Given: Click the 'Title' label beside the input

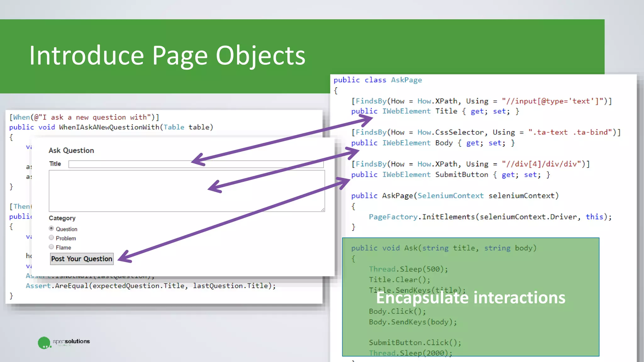Looking at the screenshot, I should [55, 164].
